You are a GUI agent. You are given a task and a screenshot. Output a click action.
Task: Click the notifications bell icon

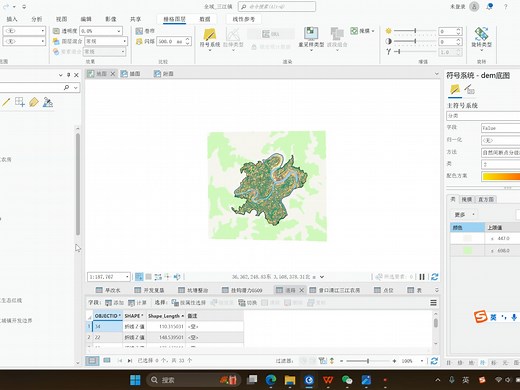489,6
